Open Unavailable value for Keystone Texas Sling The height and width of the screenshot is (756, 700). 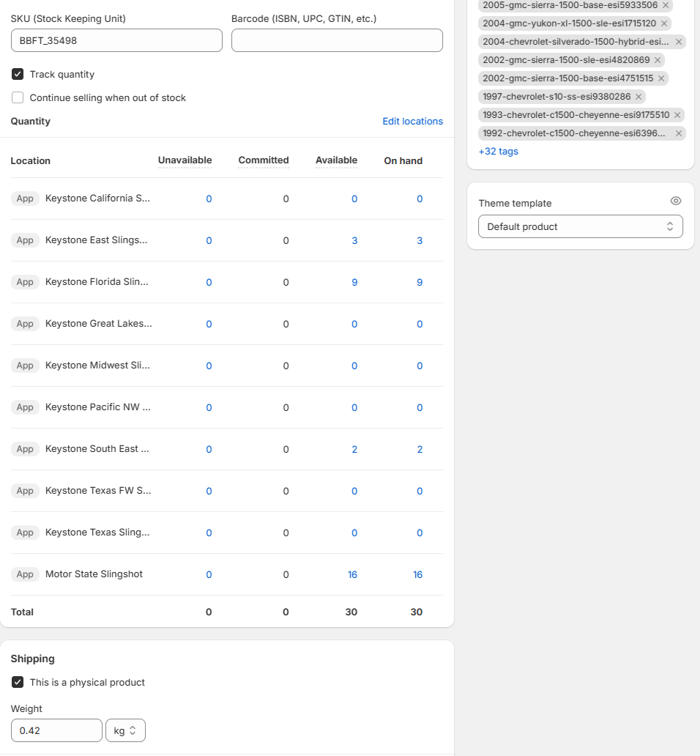pos(209,533)
